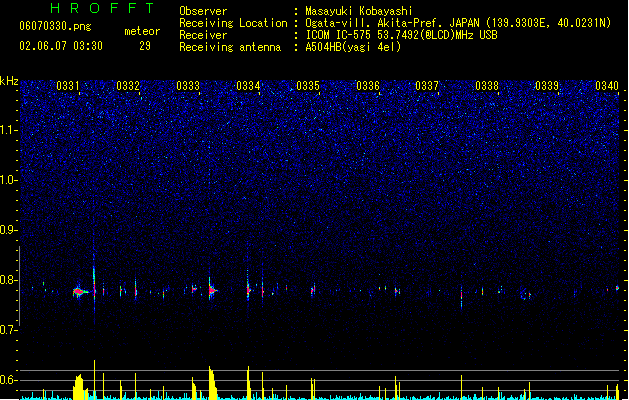Click the Receiving Location value Ogata-vill. Akita-Pref.

tap(375, 23)
